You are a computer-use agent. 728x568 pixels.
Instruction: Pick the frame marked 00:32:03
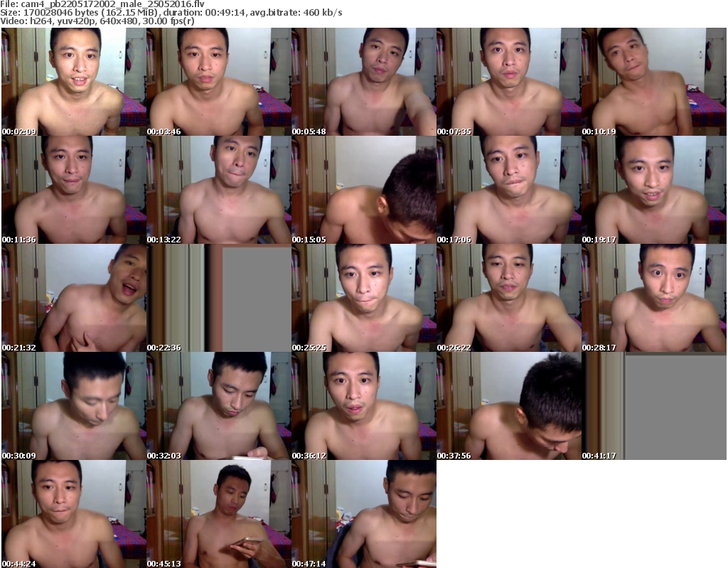click(x=219, y=407)
